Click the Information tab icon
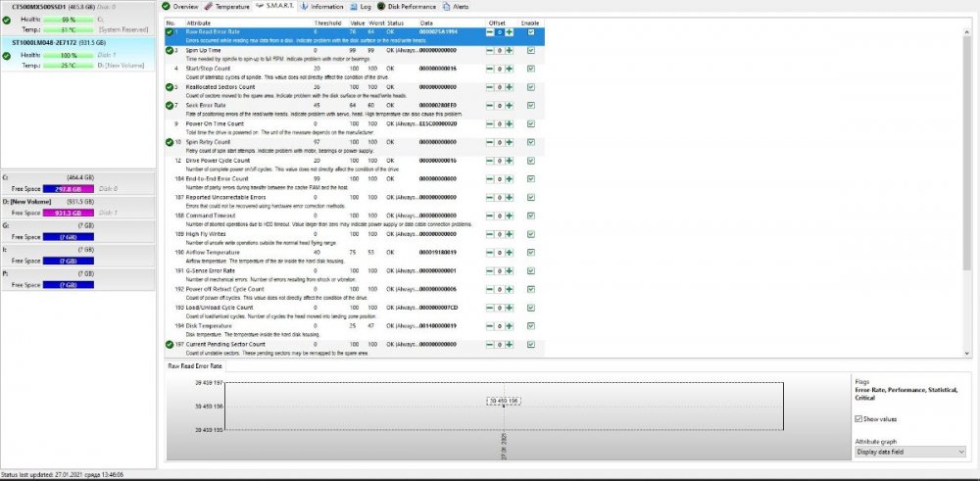Viewport: 980px width, 481px height. click(x=304, y=6)
